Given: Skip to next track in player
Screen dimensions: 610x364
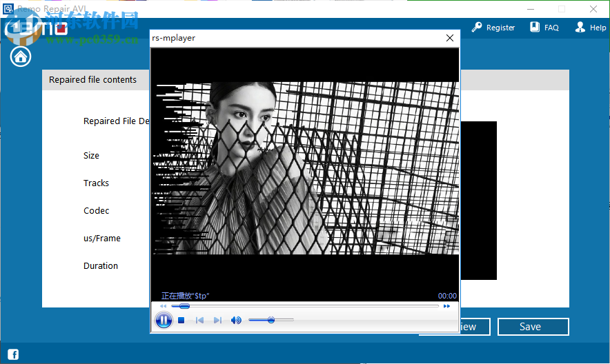Looking at the screenshot, I should [217, 321].
